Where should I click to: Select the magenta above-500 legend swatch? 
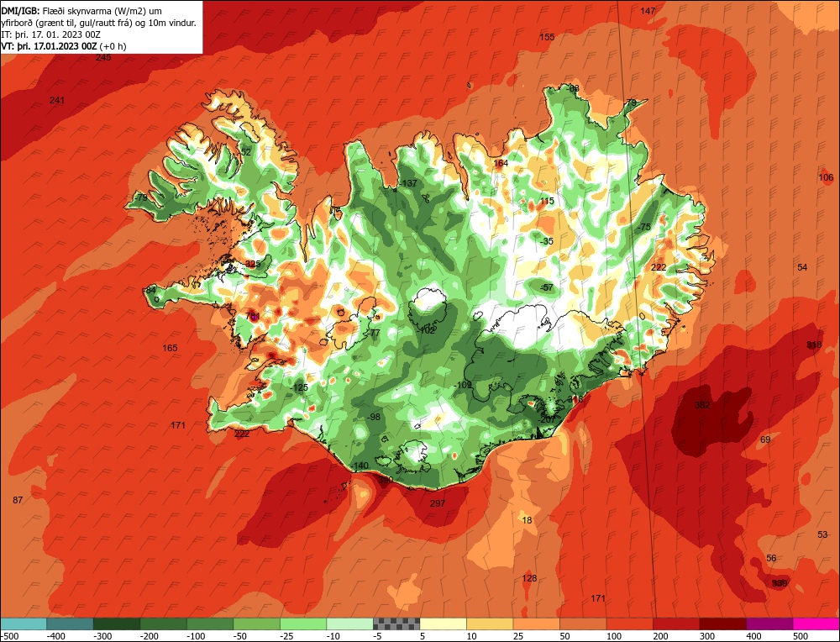tap(816, 624)
